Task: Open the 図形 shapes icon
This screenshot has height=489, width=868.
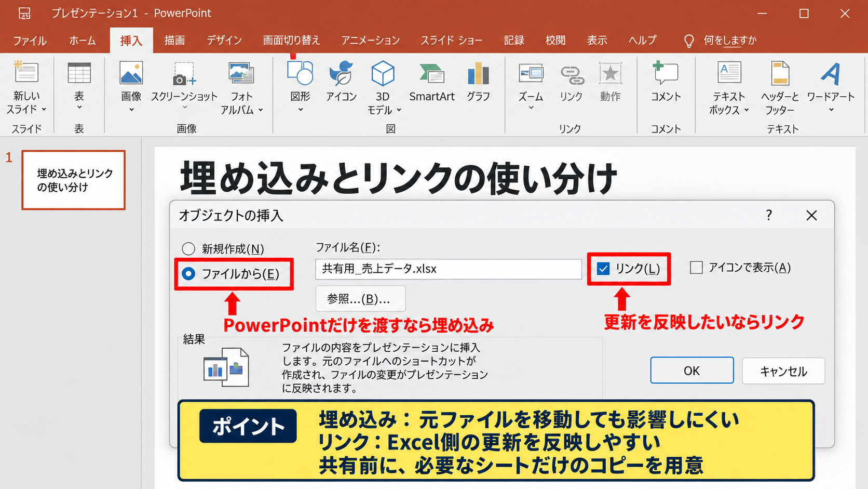Action: [x=300, y=73]
